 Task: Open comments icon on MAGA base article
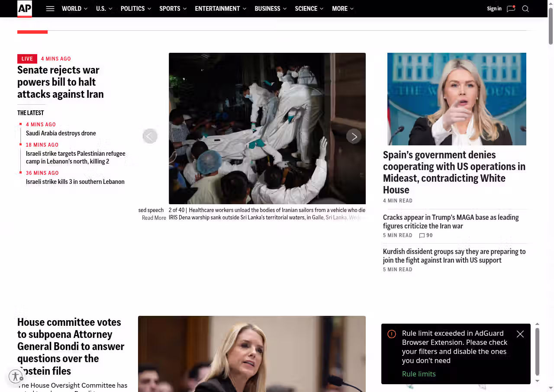coord(422,235)
